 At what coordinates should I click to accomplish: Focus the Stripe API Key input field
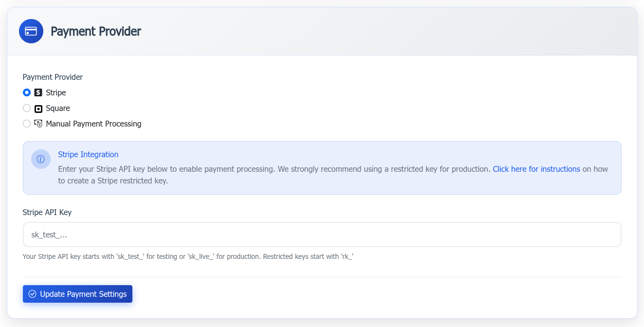322,235
